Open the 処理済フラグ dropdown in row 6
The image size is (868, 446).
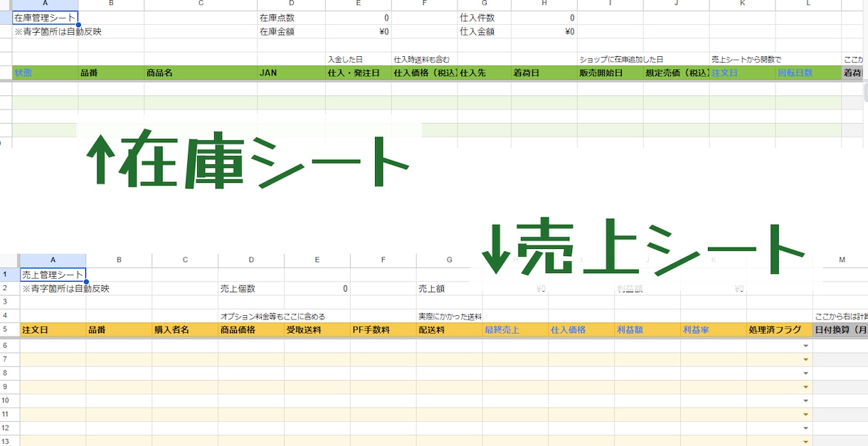(x=806, y=346)
